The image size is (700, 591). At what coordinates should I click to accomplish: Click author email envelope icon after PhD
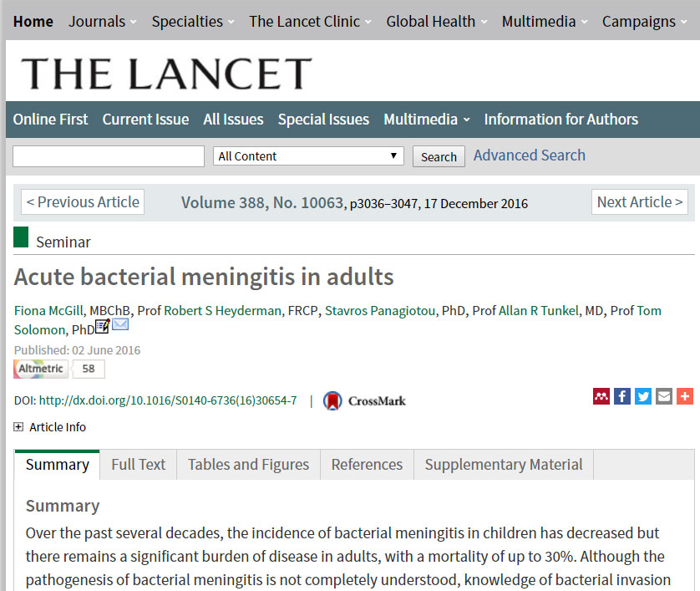[x=120, y=324]
